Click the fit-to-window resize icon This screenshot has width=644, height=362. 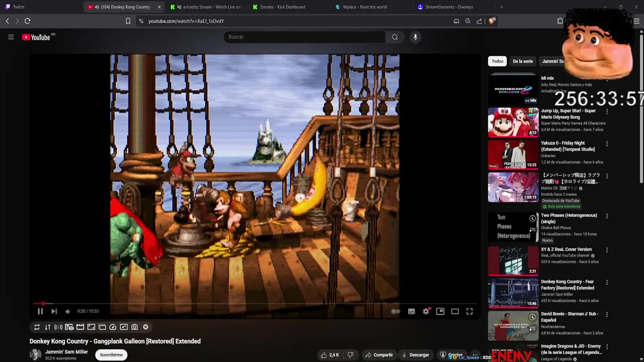[91, 327]
